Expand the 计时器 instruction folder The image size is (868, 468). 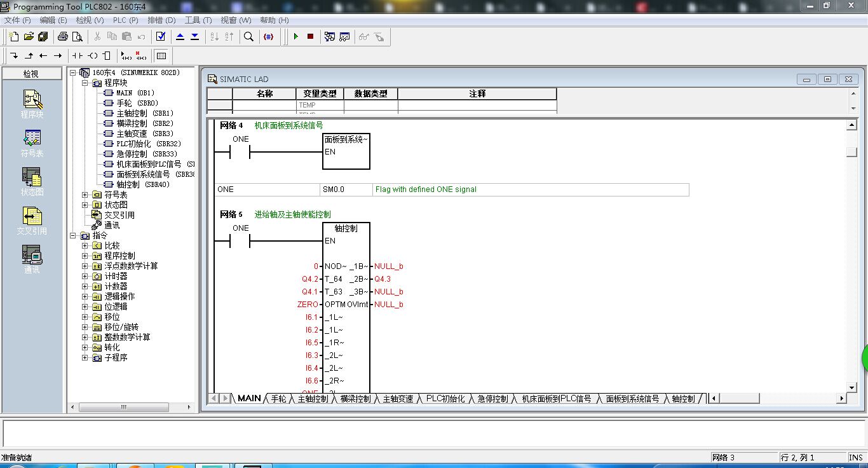pyautogui.click(x=85, y=276)
